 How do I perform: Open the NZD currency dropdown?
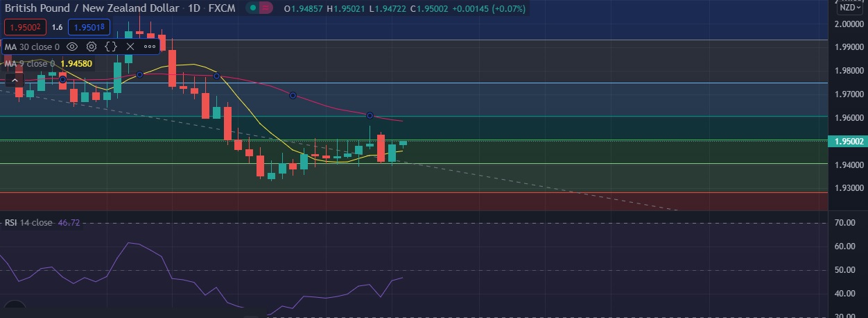(849, 8)
